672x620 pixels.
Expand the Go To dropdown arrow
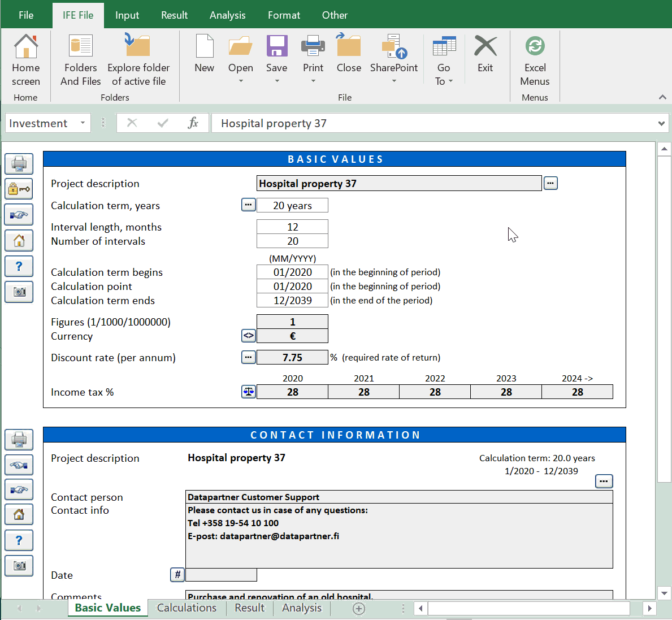coord(450,81)
